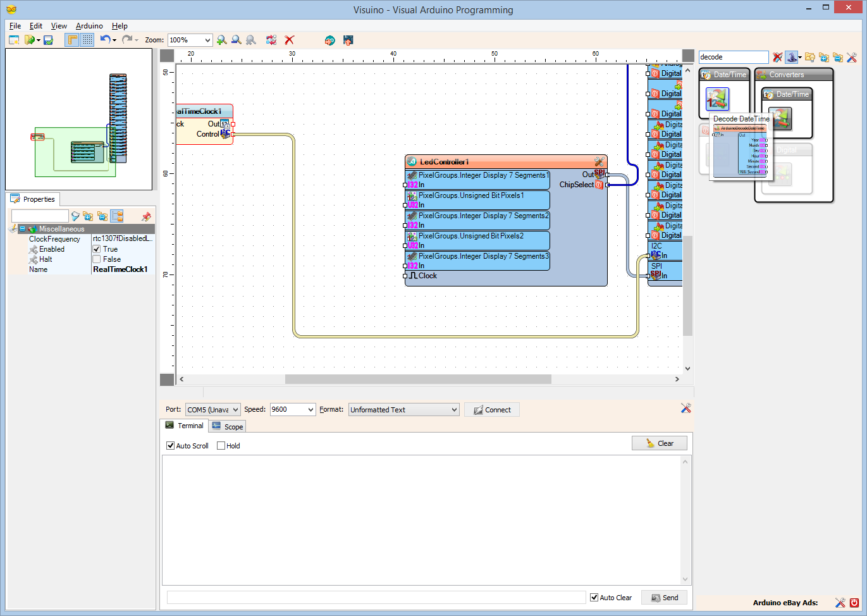Click the red X delete icon in toolbar

coord(290,40)
